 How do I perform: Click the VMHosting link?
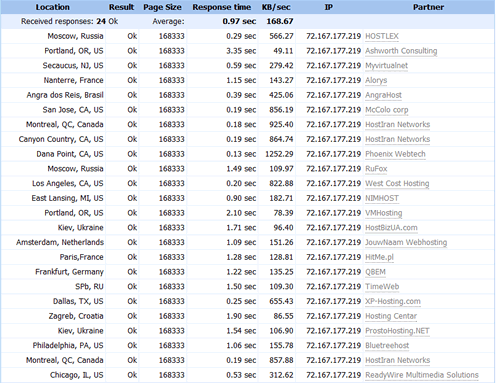click(x=384, y=213)
